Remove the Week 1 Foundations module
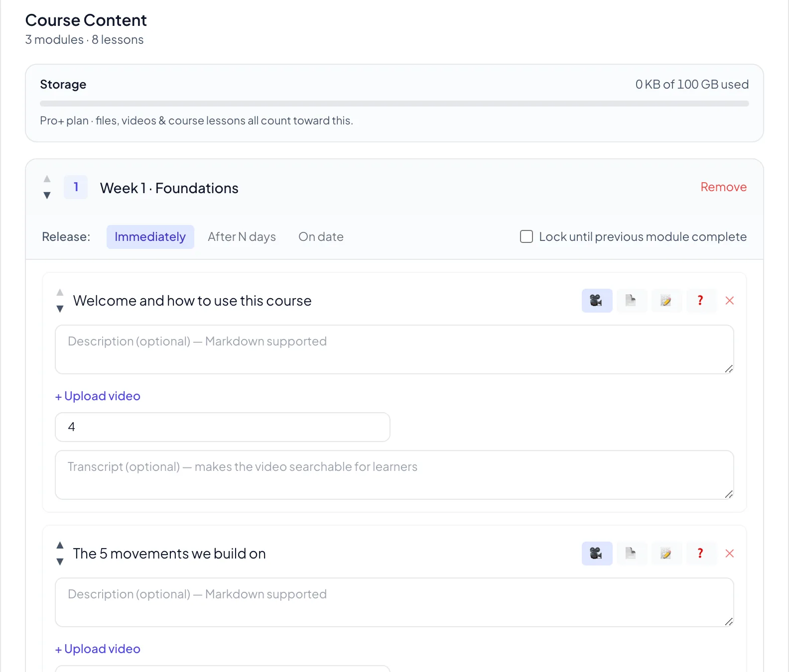 pos(723,187)
